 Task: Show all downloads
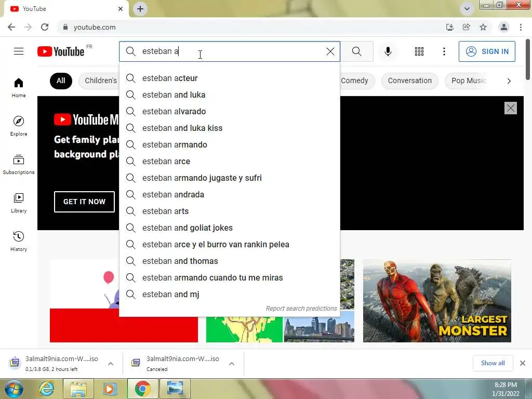(493, 363)
